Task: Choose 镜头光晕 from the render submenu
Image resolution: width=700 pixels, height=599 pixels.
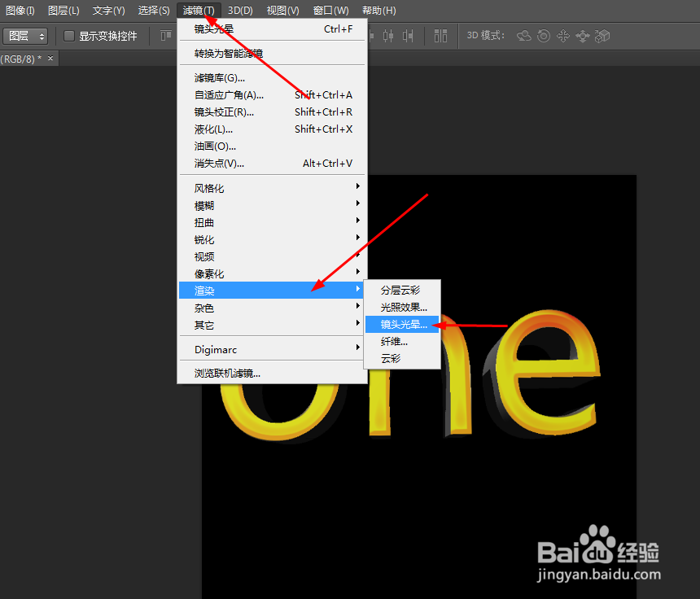Action: [x=402, y=324]
